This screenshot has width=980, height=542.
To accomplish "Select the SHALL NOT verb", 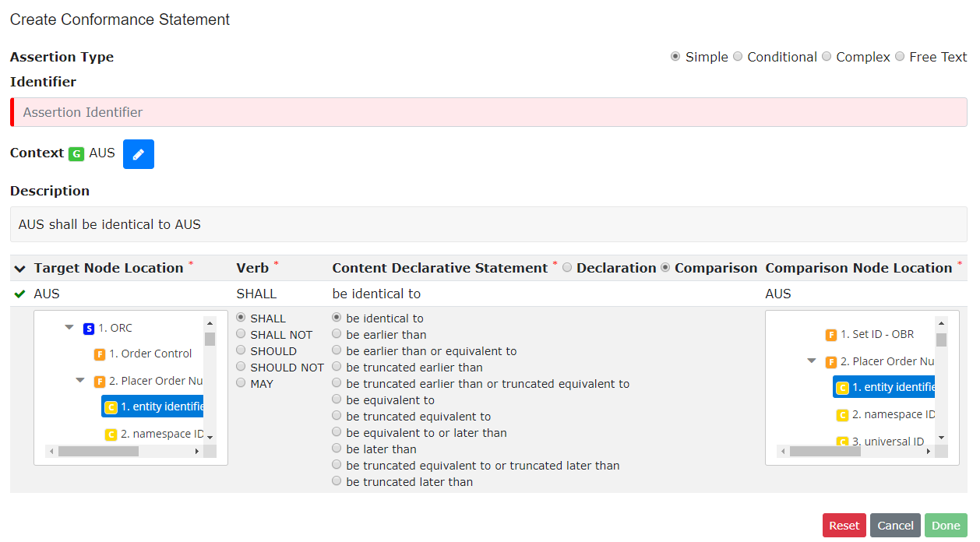I will tap(241, 334).
